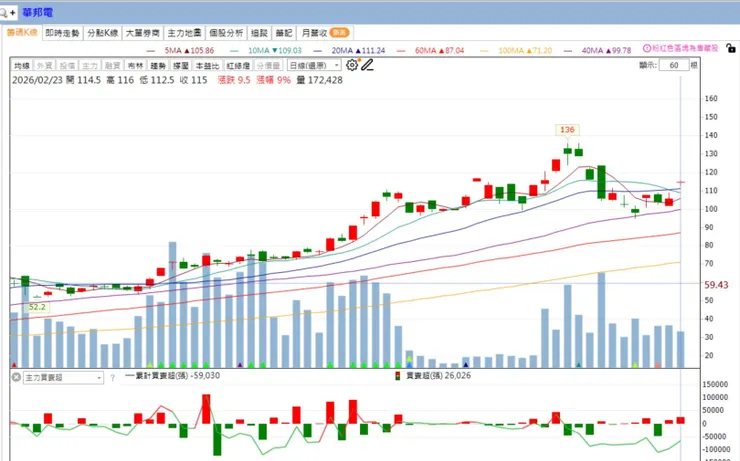Switch to the 籌碼K線 tab

point(22,33)
